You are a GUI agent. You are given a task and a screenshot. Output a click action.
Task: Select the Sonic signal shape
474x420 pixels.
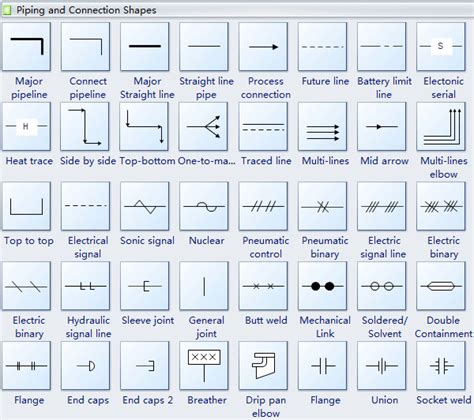(145, 206)
